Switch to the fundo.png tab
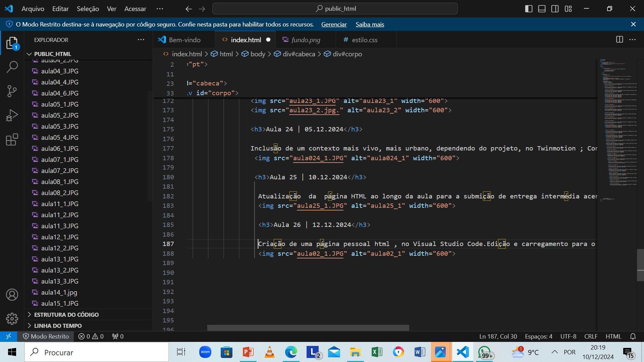The image size is (644, 362). coord(306,40)
